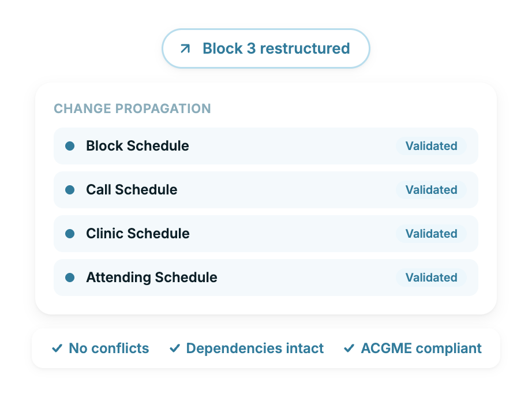Click the Dependencies intact checkmark icon
Screen dimensions: 532x401
tap(175, 348)
